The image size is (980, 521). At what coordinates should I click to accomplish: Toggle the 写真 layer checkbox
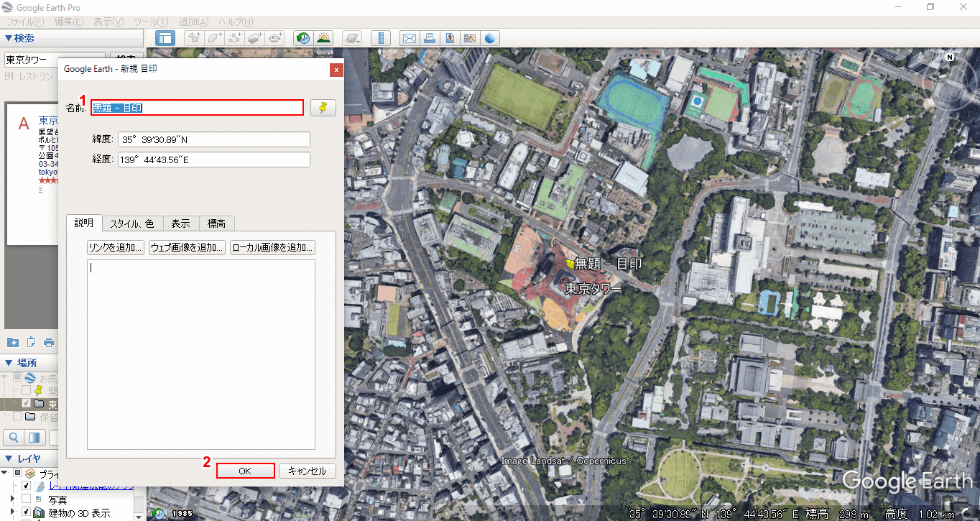pyautogui.click(x=27, y=499)
